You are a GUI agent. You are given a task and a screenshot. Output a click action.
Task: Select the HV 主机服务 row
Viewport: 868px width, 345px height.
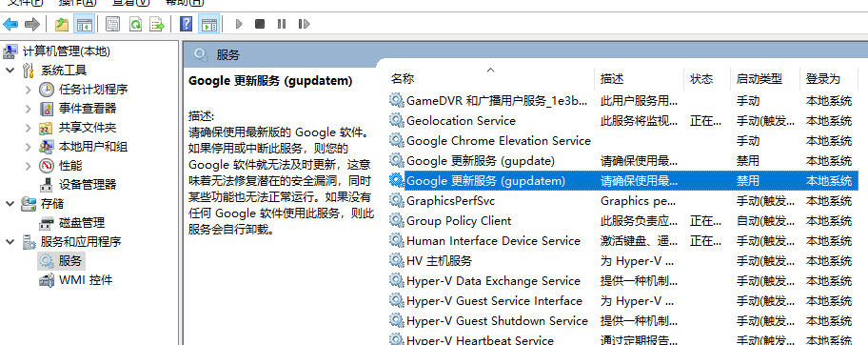[622, 261]
